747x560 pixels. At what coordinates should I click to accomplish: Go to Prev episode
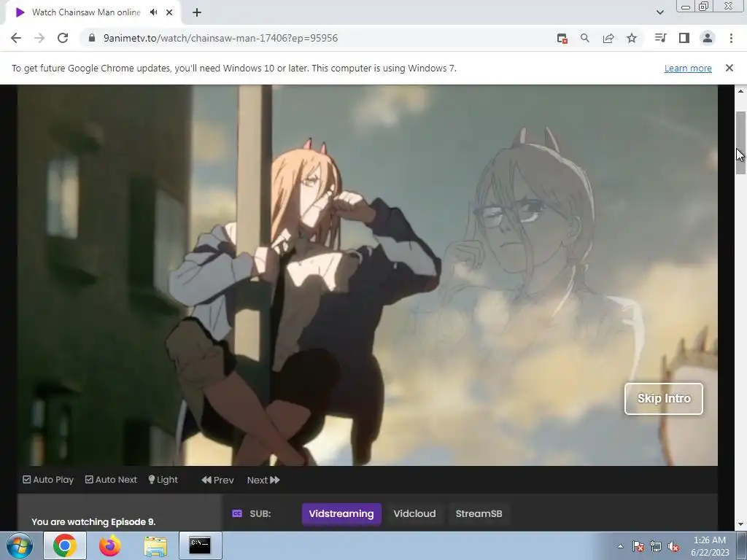(217, 480)
